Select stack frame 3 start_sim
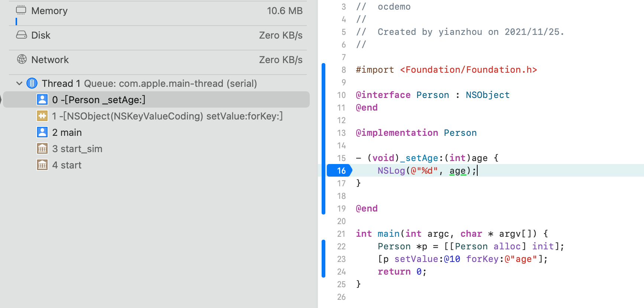The image size is (644, 308). (x=156, y=148)
